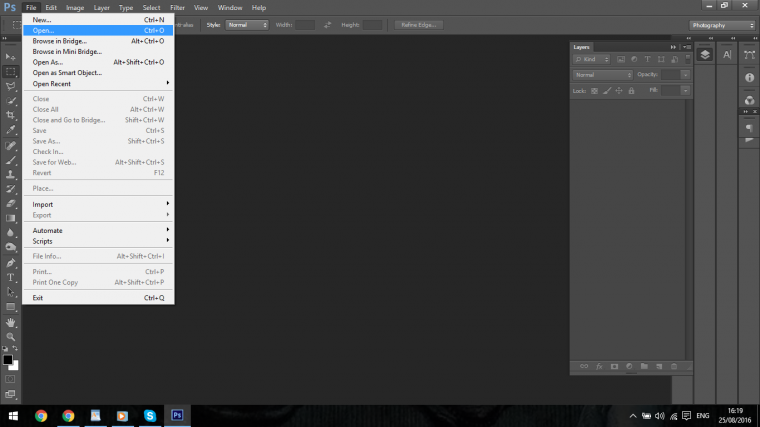760x427 pixels.
Task: Select the Gradient tool
Action: pos(10,218)
